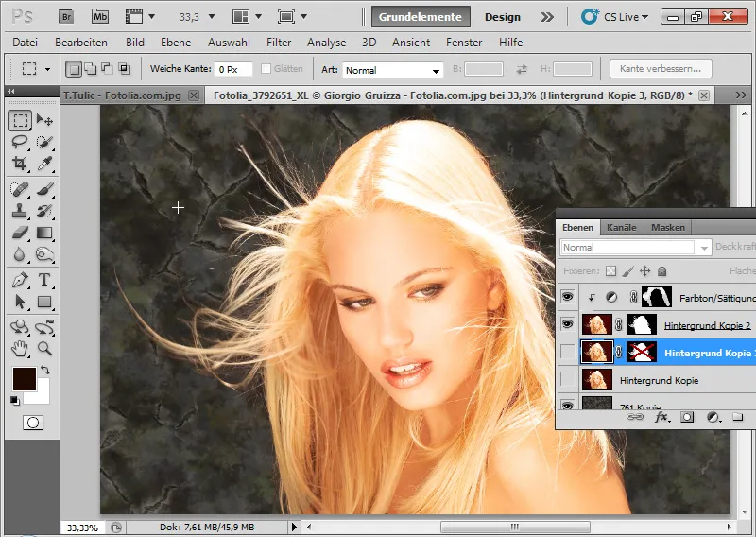The height and width of the screenshot is (537, 756).
Task: Open the layer blend mode dropdown
Action: coord(636,247)
